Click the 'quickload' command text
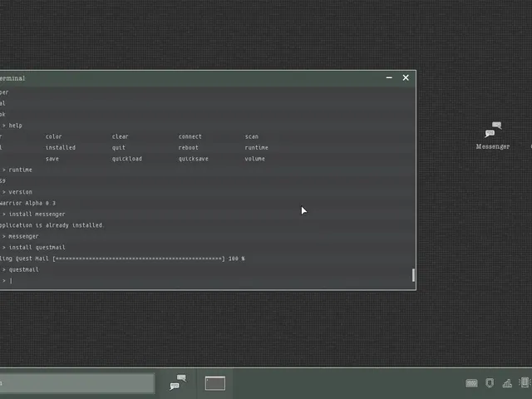Screen dimensions: 532x399 [x=127, y=159]
